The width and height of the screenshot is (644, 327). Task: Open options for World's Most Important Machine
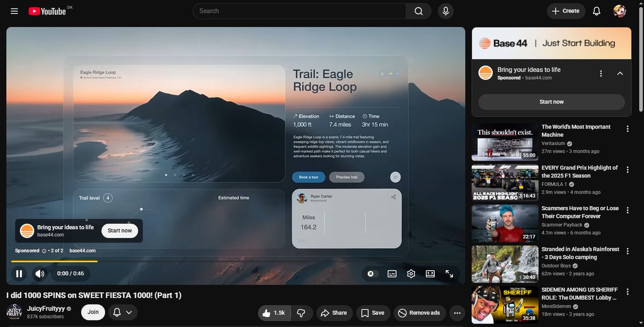(627, 129)
